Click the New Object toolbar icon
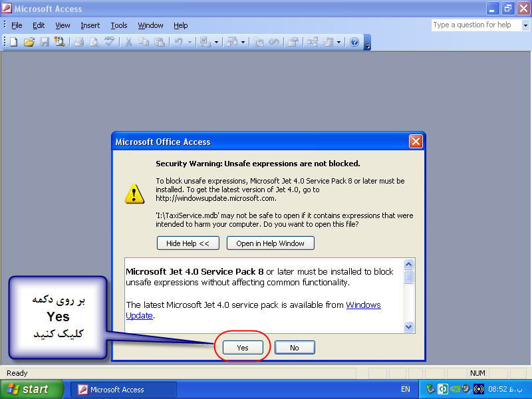Viewport: 532px width, 399px height. pyautogui.click(x=328, y=42)
